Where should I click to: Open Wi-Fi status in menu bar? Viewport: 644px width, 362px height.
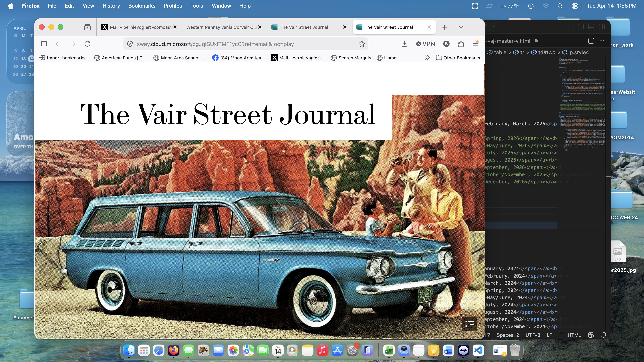[546, 6]
